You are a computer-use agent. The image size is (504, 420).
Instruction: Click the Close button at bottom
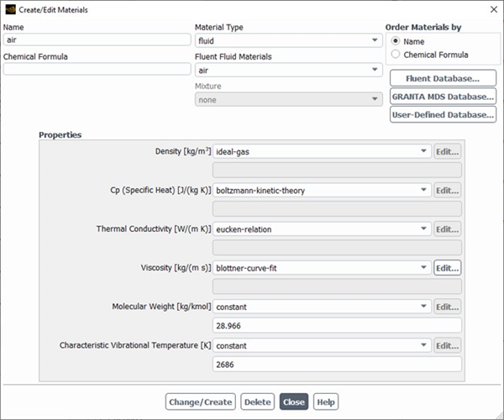coord(294,402)
